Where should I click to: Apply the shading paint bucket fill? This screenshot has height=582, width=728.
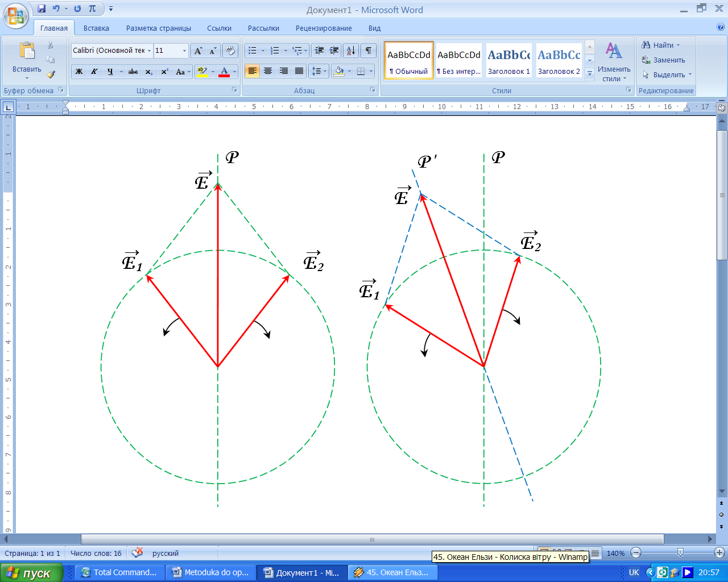[x=339, y=71]
